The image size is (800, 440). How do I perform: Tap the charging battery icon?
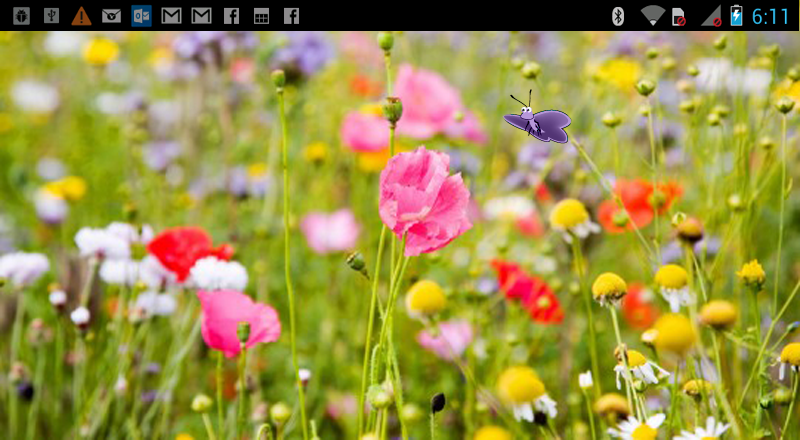pos(736,15)
